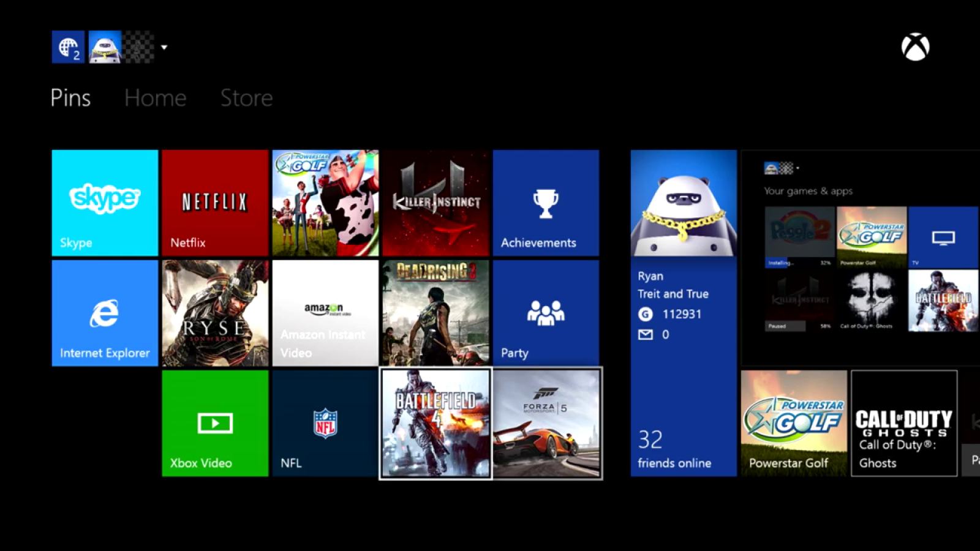Switch to the Store tab

pyautogui.click(x=246, y=98)
